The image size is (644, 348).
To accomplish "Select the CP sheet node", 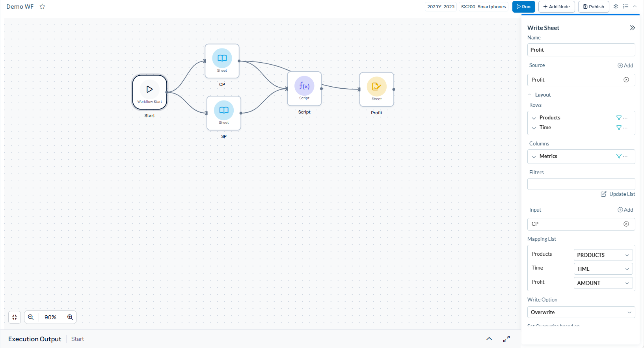I will point(222,61).
